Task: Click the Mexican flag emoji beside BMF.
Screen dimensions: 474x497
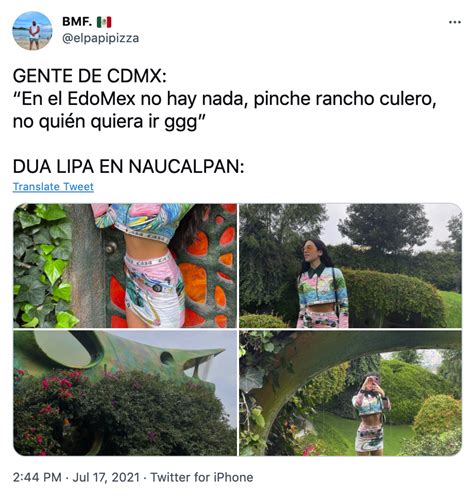Action: pyautogui.click(x=104, y=22)
